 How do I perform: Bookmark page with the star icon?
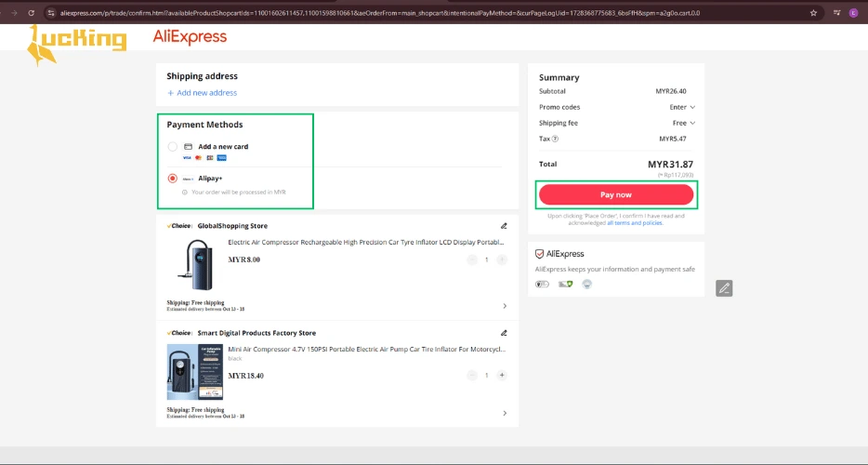pos(813,13)
